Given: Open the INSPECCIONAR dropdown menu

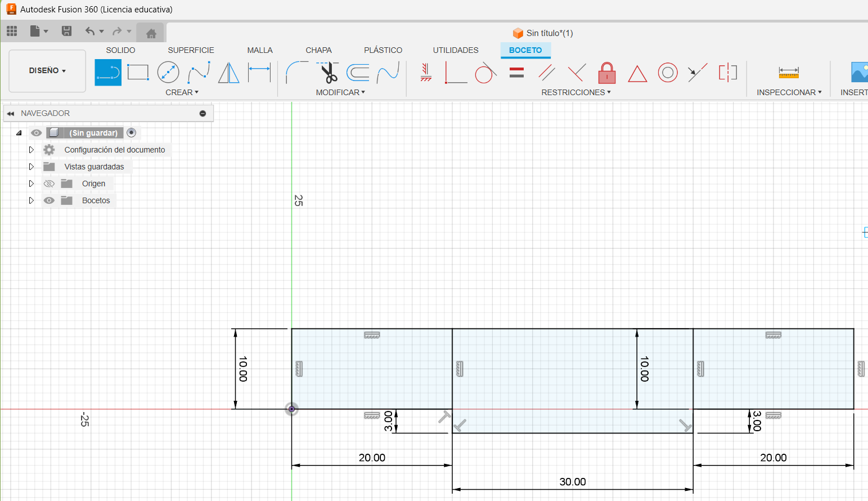Looking at the screenshot, I should [789, 92].
